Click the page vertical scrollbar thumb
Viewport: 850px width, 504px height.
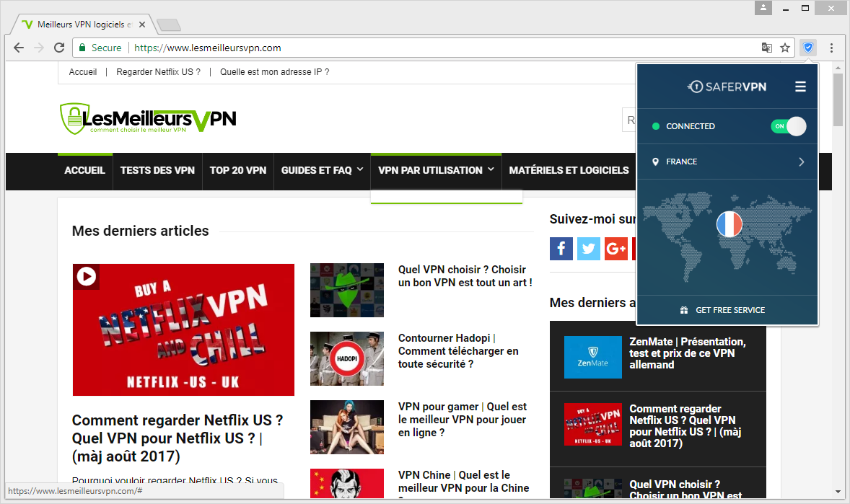tap(838, 100)
